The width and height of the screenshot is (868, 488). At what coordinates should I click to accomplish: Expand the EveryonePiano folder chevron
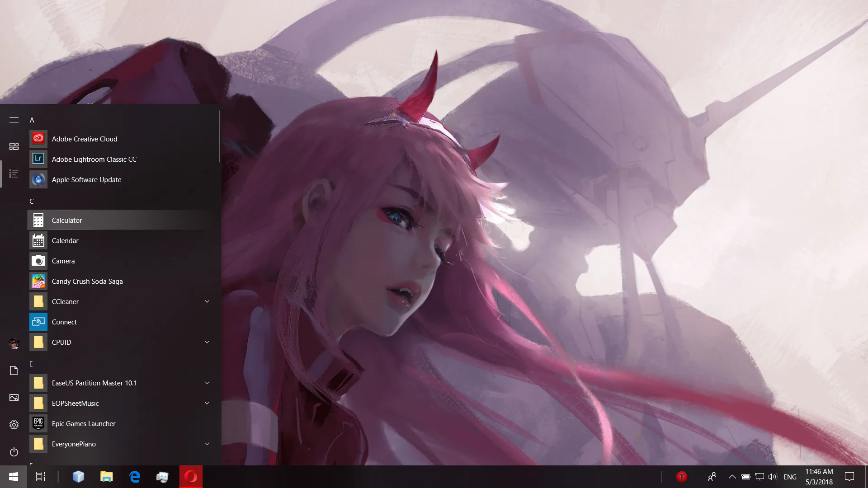tap(207, 444)
